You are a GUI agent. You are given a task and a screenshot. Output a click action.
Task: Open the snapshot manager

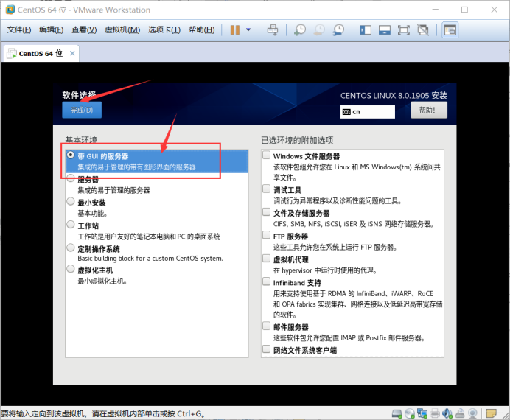(338, 30)
